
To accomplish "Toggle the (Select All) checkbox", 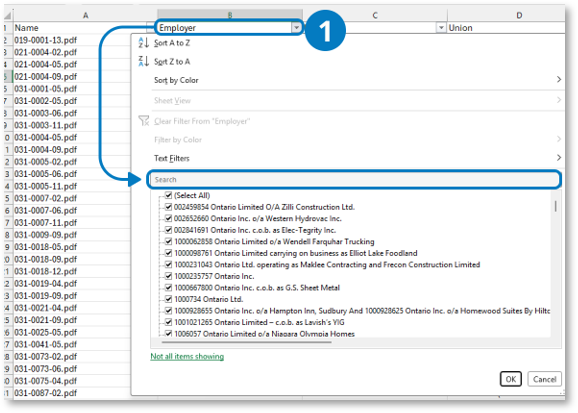I will pyautogui.click(x=168, y=195).
